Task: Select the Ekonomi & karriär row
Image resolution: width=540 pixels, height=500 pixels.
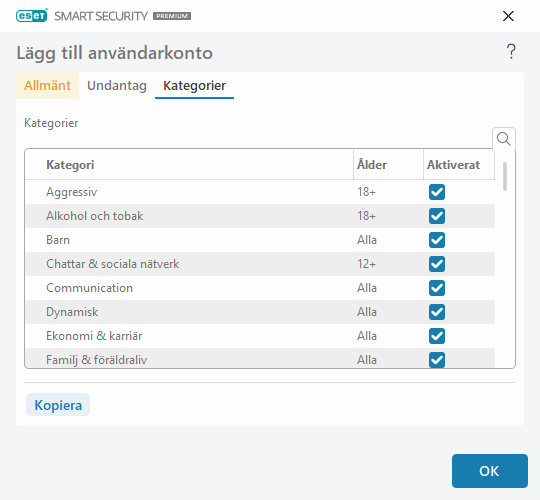Action: (260, 336)
